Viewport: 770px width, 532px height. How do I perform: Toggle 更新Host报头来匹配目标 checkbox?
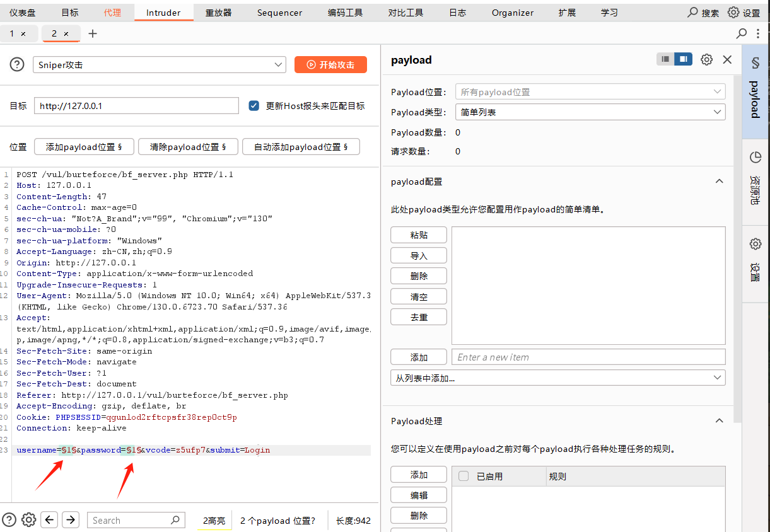pyautogui.click(x=254, y=106)
